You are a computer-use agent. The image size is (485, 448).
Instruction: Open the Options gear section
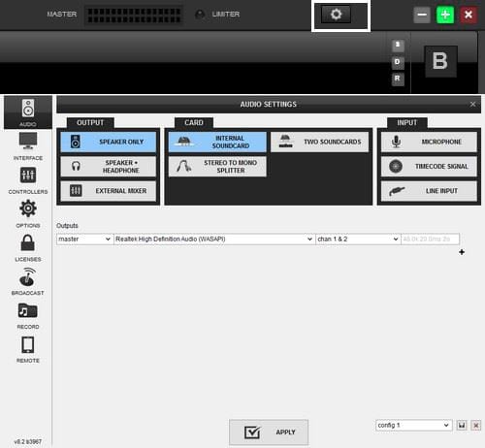(28, 213)
